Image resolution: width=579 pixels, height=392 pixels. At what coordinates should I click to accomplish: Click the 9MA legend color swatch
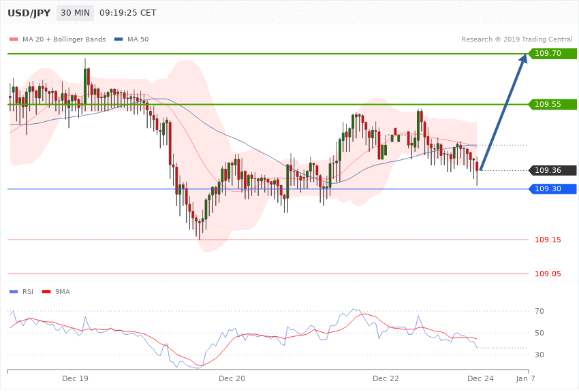point(46,292)
